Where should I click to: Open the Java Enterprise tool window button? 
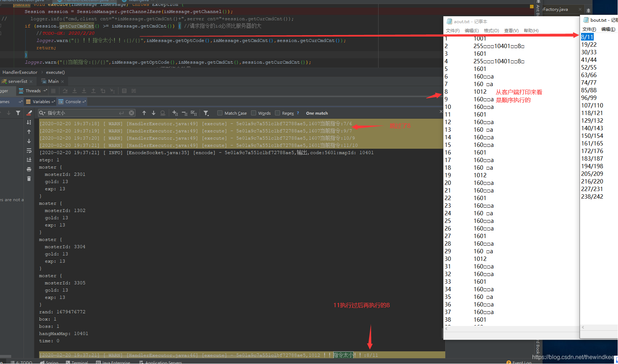pyautogui.click(x=113, y=362)
